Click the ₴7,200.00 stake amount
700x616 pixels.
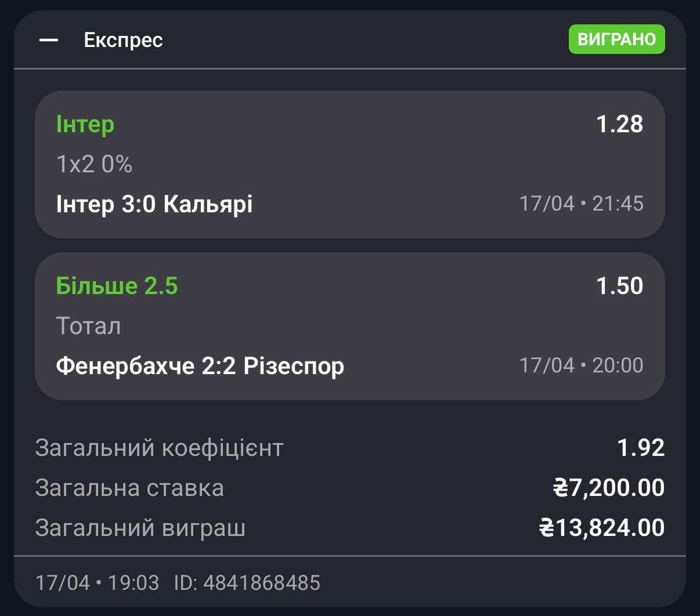[x=608, y=488]
